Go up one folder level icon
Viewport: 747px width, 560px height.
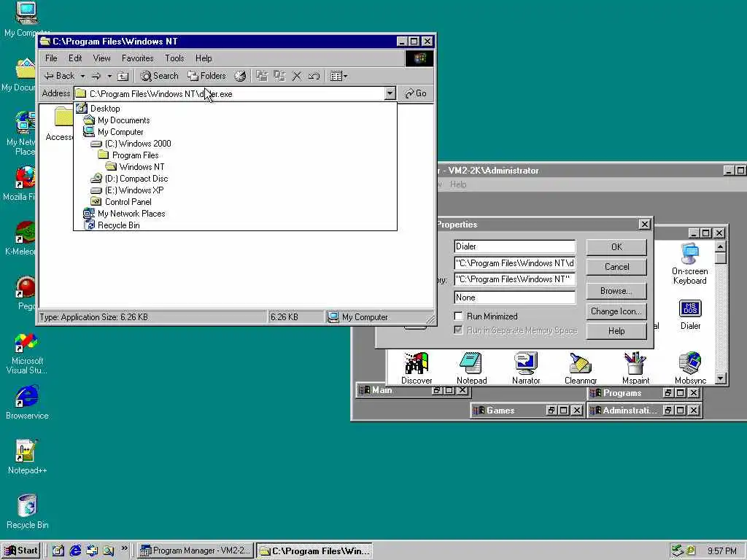(x=123, y=76)
